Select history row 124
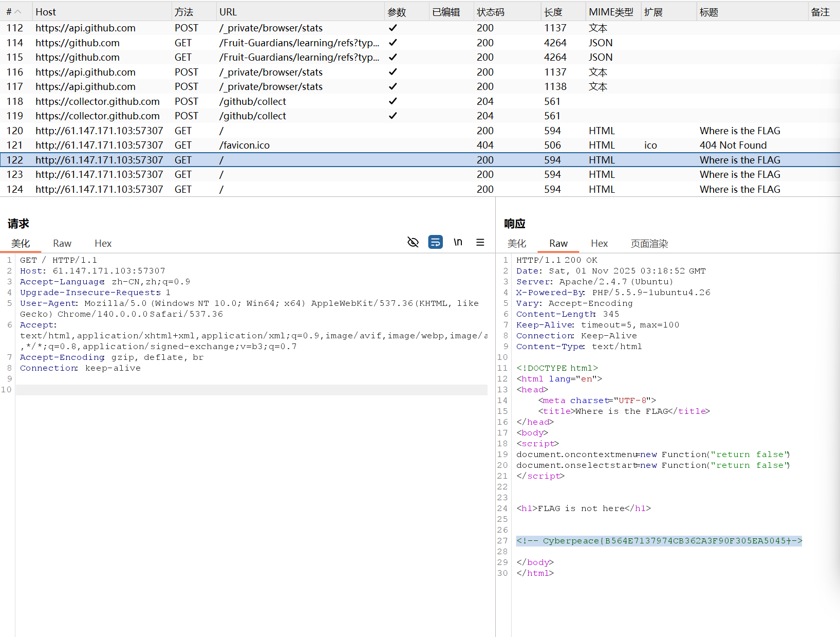This screenshot has height=637, width=840. (420, 189)
